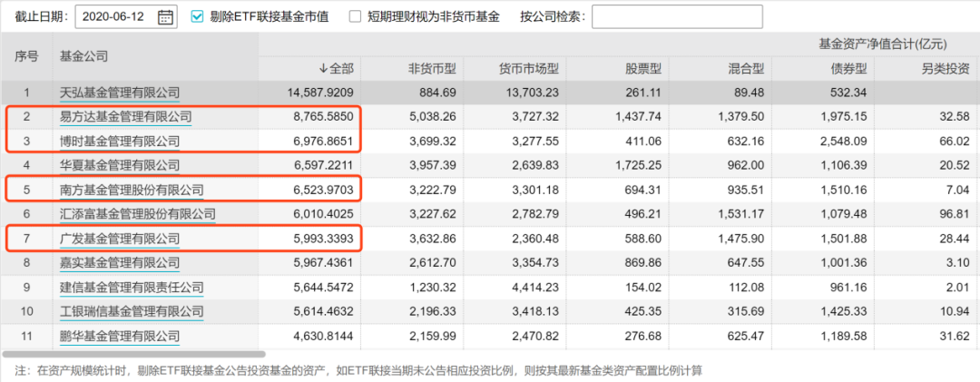Select total value 6,010.4025
Viewport: 980px width, 382px height.
pyautogui.click(x=325, y=214)
